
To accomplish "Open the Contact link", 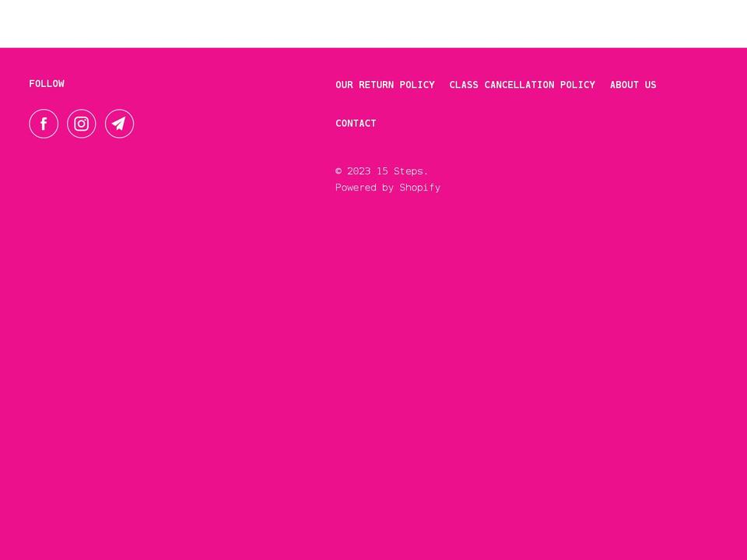I will click(x=356, y=124).
